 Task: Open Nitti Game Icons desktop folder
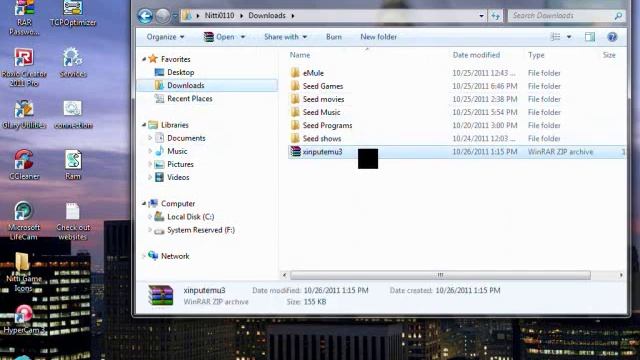tap(23, 272)
